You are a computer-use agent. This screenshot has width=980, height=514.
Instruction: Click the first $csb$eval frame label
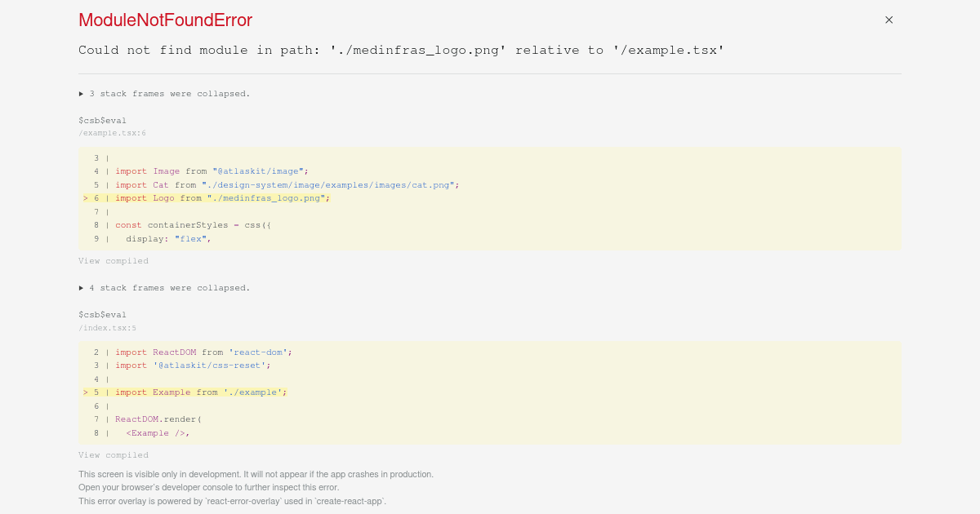102,120
